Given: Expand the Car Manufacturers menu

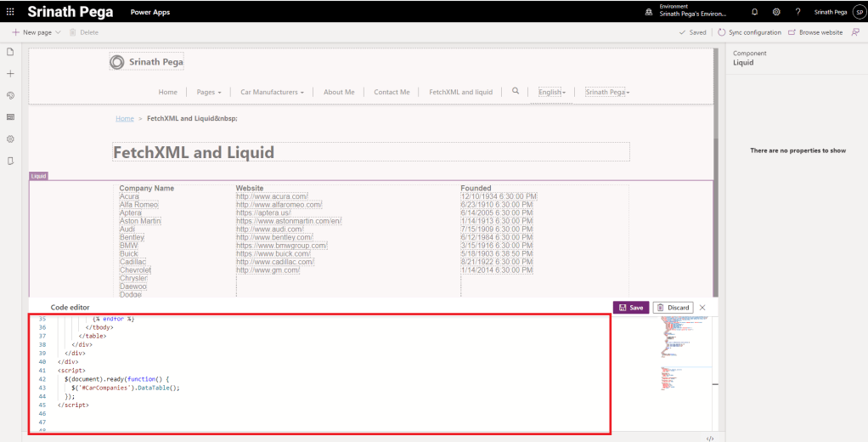Looking at the screenshot, I should 272,92.
